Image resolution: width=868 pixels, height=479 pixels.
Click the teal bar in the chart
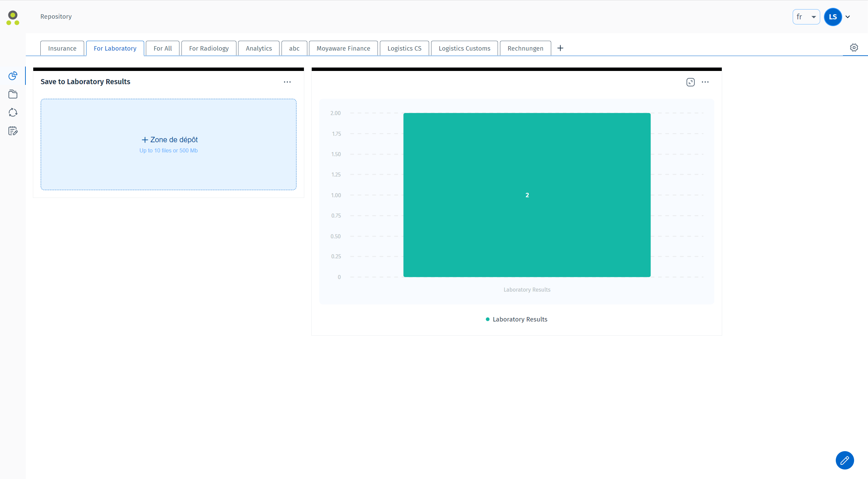pyautogui.click(x=527, y=195)
